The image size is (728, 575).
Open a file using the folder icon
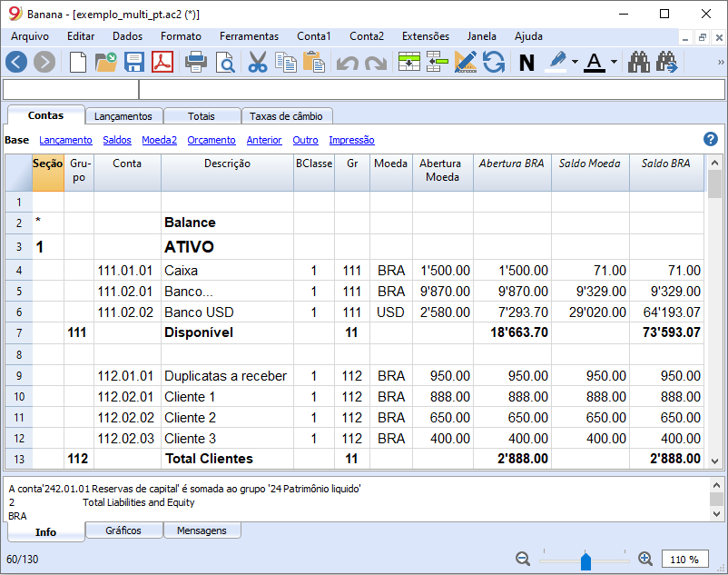[106, 62]
